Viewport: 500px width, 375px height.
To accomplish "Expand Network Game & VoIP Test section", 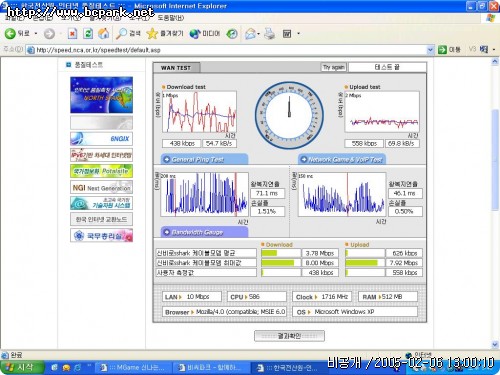I will coord(341,159).
